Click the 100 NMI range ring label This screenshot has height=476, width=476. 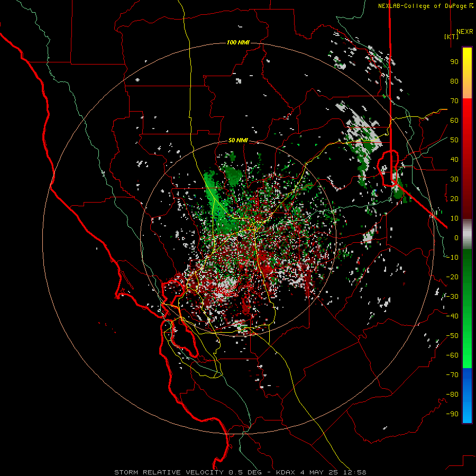pyautogui.click(x=238, y=42)
